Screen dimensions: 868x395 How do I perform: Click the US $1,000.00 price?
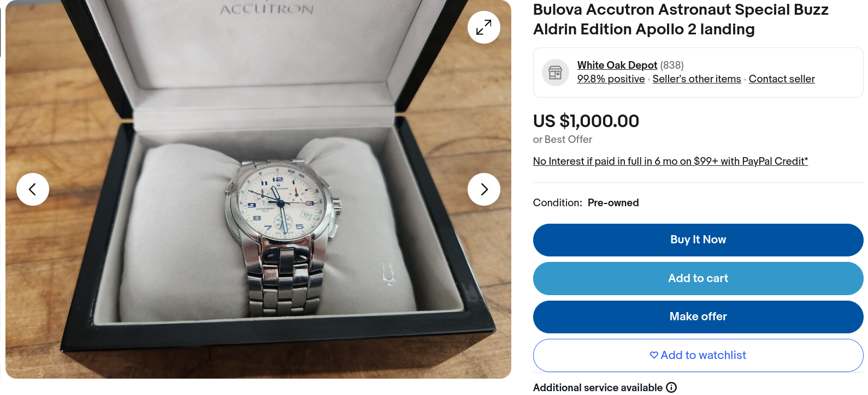pyautogui.click(x=586, y=121)
